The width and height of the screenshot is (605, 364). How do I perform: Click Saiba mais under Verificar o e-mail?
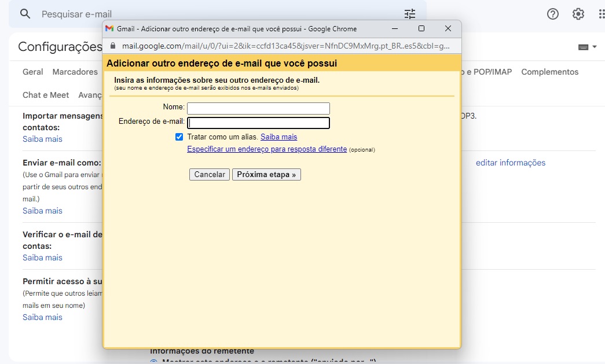point(42,258)
